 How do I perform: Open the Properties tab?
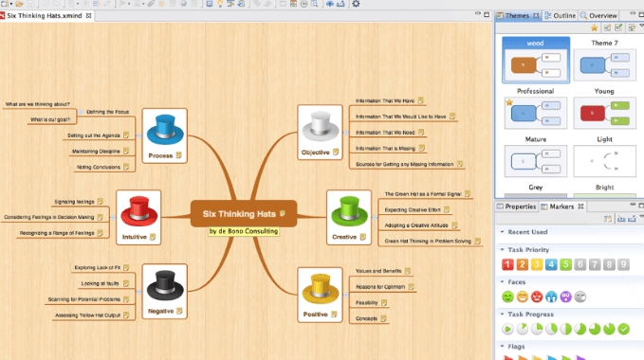tap(516, 207)
